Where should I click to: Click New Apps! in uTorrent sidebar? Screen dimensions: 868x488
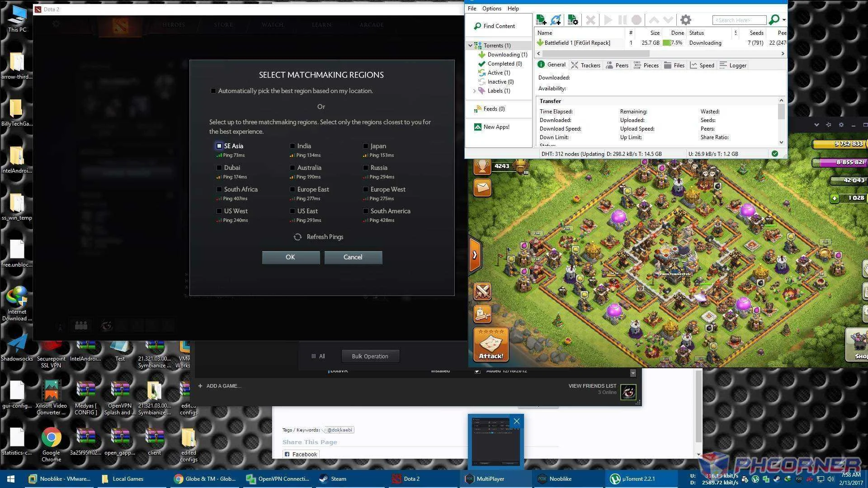click(x=491, y=127)
